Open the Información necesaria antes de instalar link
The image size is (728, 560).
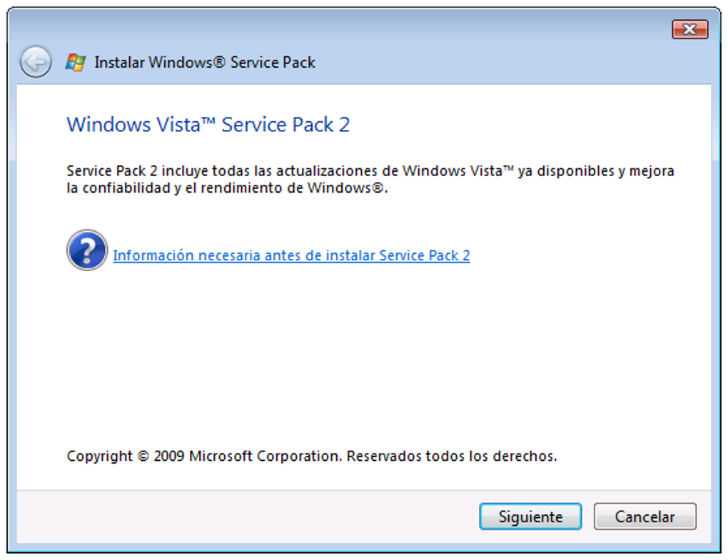point(291,255)
